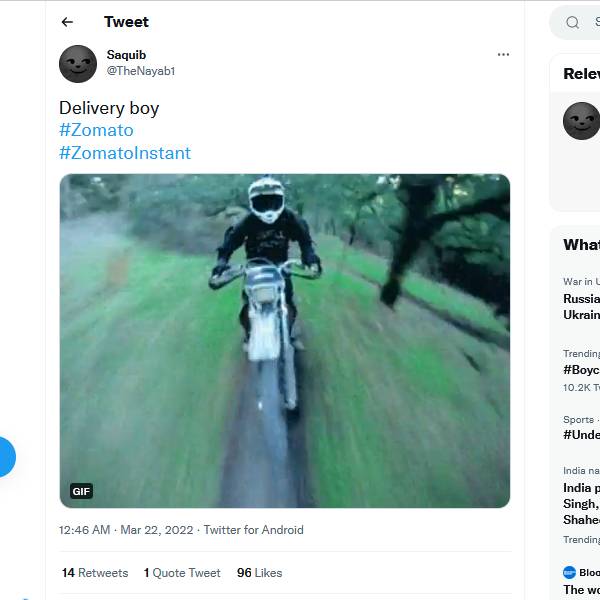Screen dimensions: 600x600
Task: Click Saquib's profile avatar
Action: [x=78, y=63]
